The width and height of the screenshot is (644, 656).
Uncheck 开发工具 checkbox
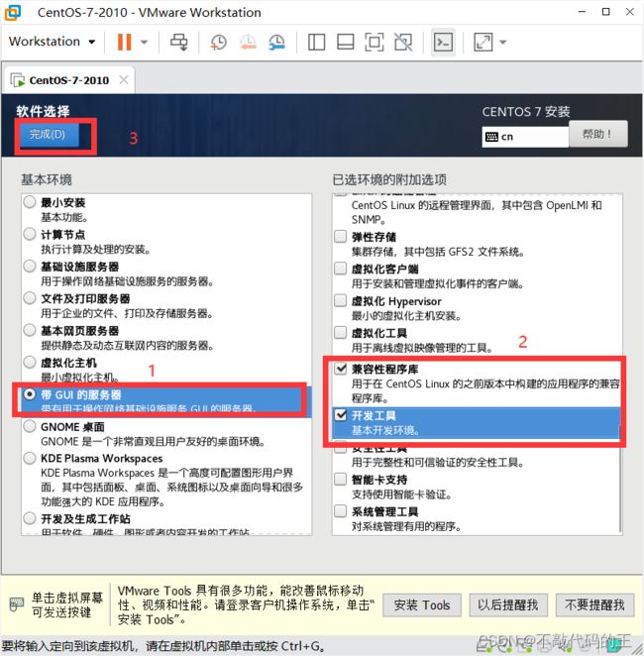341,415
